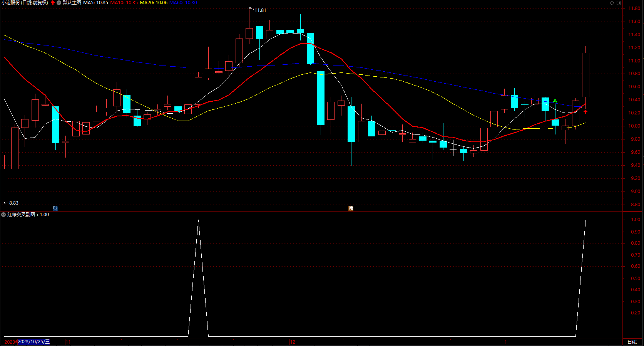644x346 pixels.
Task: Click the 0.50 sub-chart axis value
Action: click(x=636, y=279)
